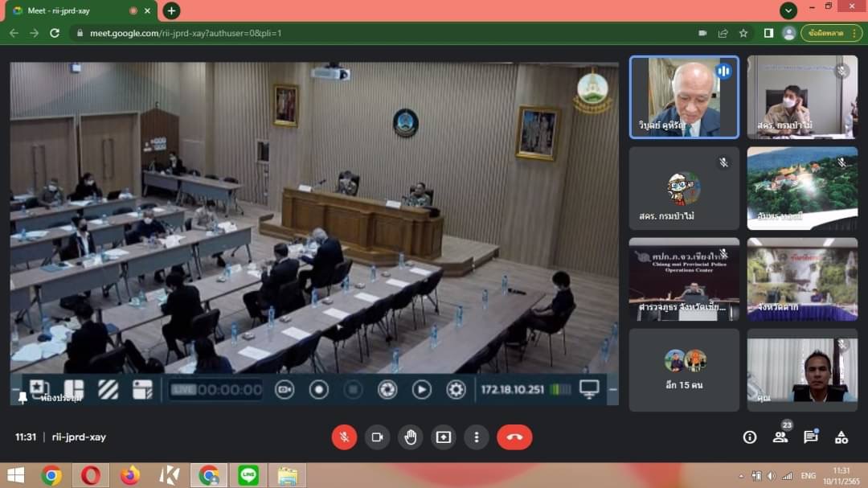Close the Meet tab
868x488 pixels.
coord(147,10)
